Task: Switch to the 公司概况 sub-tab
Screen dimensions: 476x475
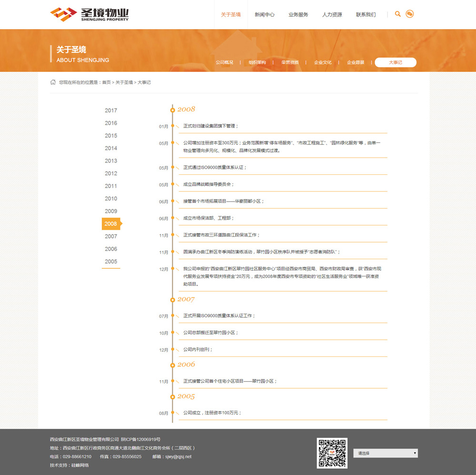Action: (x=225, y=62)
